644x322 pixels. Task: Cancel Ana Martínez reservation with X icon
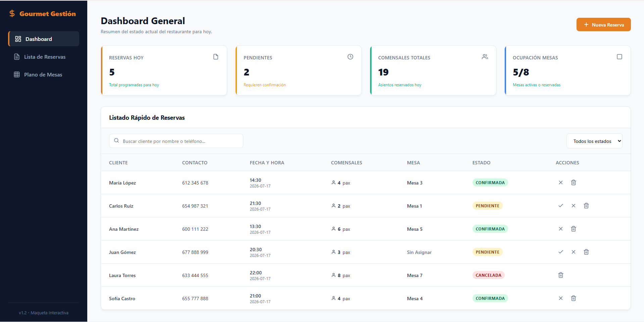pyautogui.click(x=560, y=229)
